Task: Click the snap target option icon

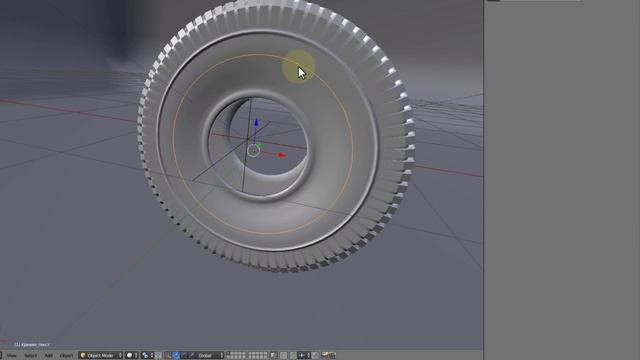Action: point(315,356)
